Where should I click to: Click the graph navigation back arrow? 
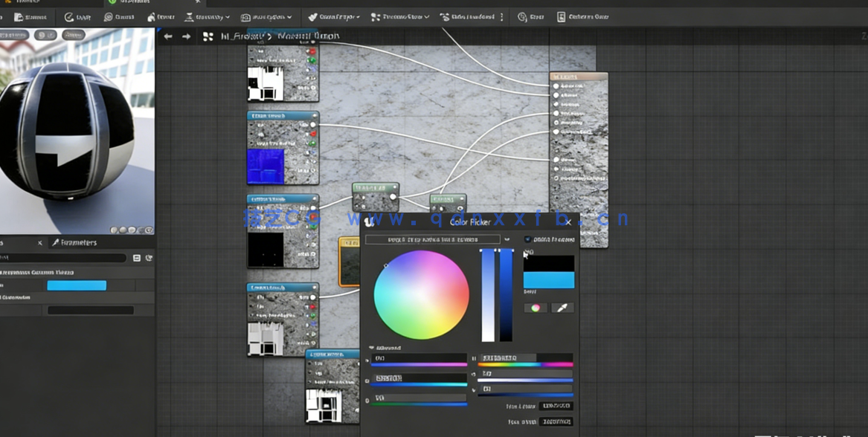(168, 36)
